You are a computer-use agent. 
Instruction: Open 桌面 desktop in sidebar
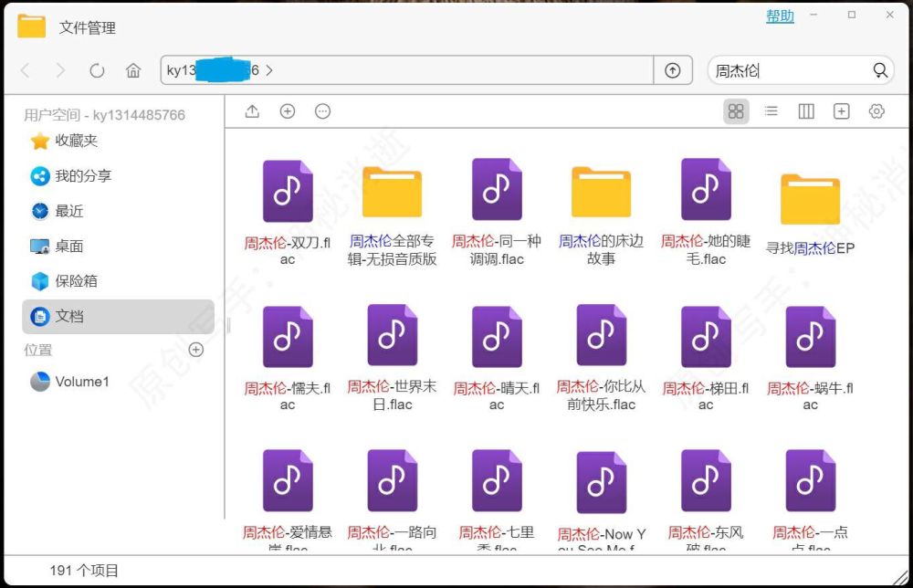(118, 247)
